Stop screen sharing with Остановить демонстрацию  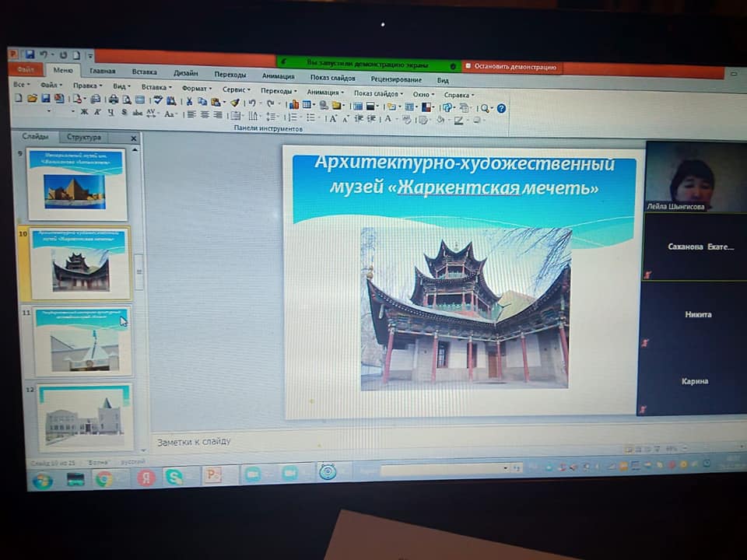coord(511,67)
